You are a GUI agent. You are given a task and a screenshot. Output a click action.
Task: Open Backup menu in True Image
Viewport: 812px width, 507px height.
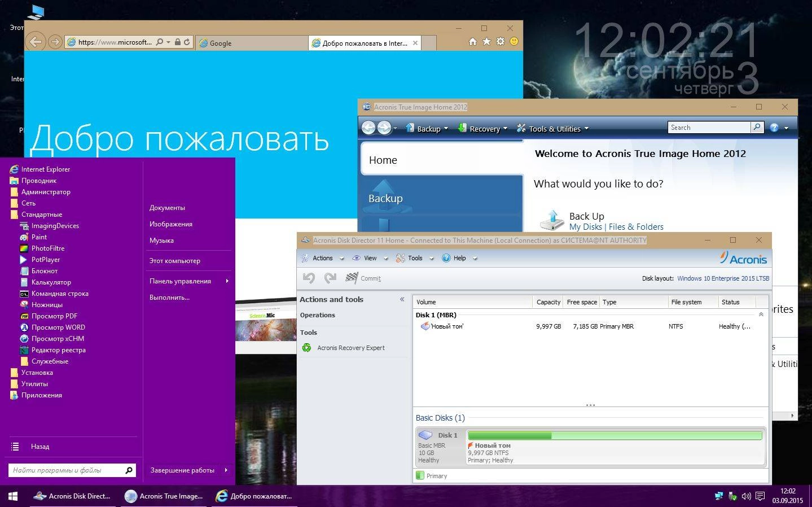tap(427, 129)
